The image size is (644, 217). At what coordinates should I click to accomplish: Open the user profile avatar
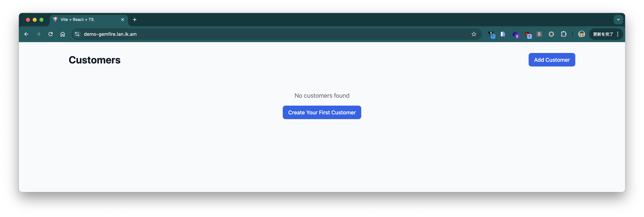coord(582,34)
